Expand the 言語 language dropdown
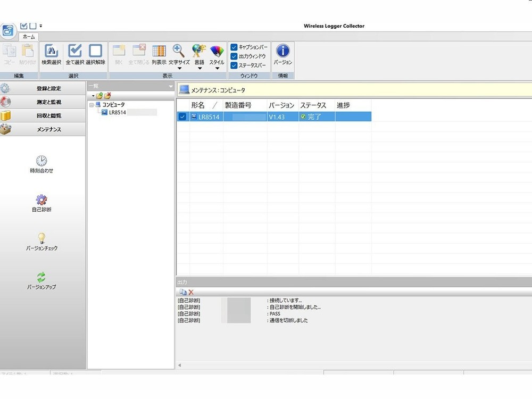 click(199, 68)
